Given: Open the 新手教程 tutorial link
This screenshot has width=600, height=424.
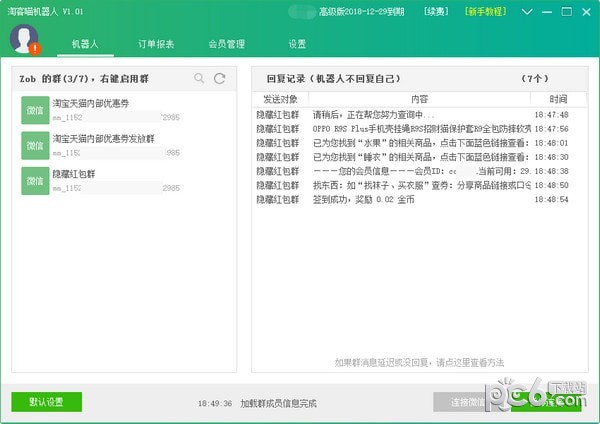Looking at the screenshot, I should click(486, 12).
